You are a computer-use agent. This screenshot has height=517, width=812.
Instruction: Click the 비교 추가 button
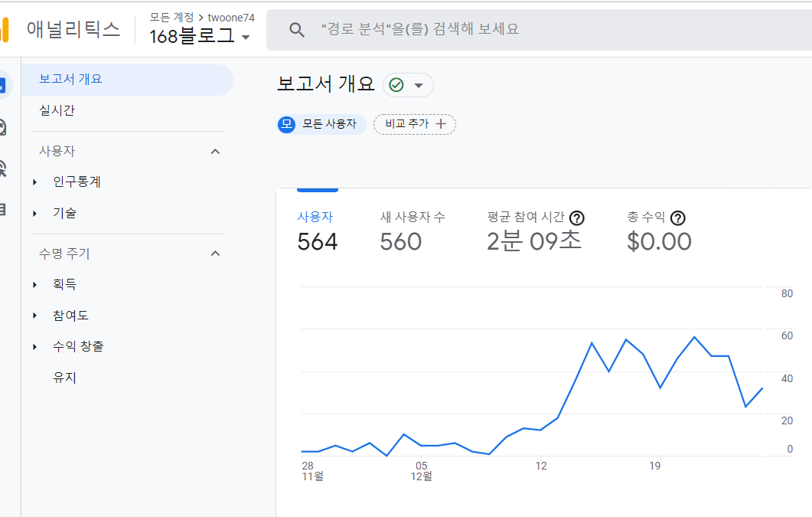point(414,124)
